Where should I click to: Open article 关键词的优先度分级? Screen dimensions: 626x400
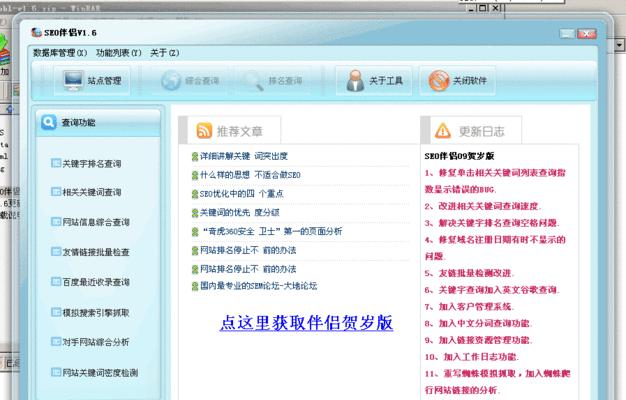pos(239,212)
